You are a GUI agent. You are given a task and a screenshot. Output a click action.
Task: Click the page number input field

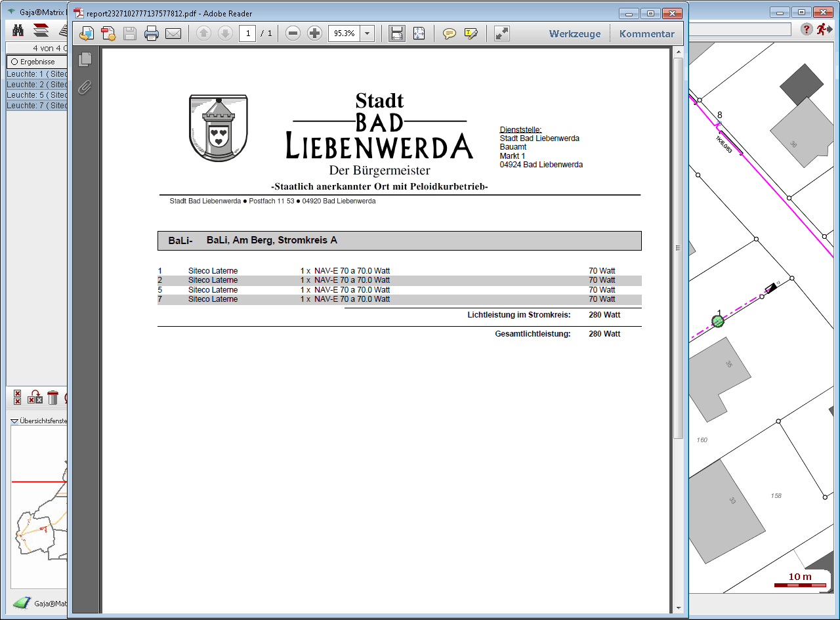click(247, 33)
